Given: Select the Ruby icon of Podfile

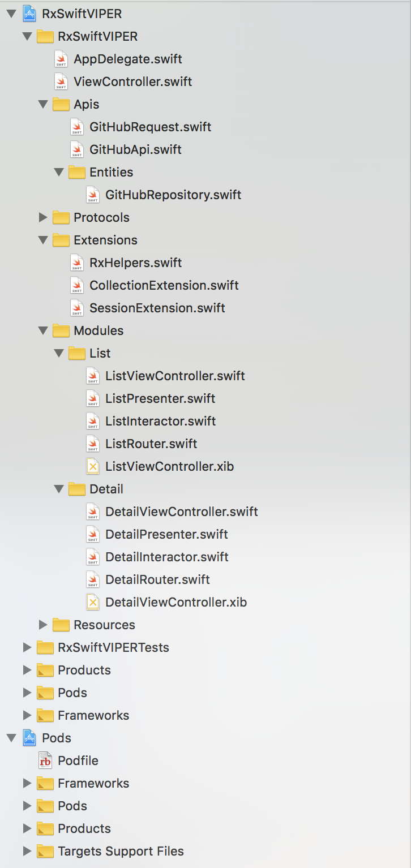Looking at the screenshot, I should coord(45,760).
